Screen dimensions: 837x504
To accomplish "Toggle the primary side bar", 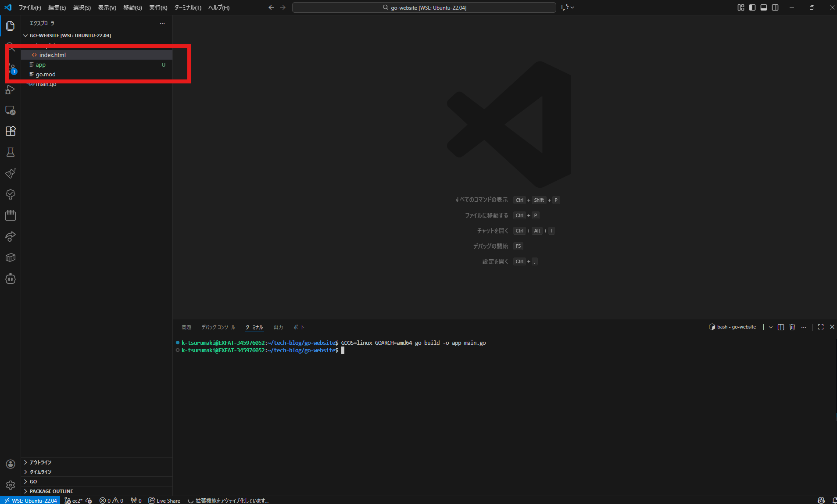I will pyautogui.click(x=752, y=7).
